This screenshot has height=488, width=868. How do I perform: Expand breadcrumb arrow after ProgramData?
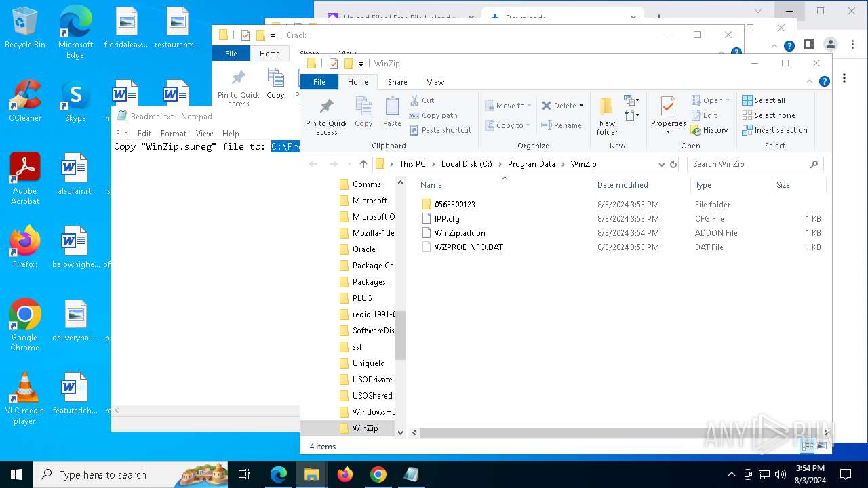pyautogui.click(x=563, y=164)
